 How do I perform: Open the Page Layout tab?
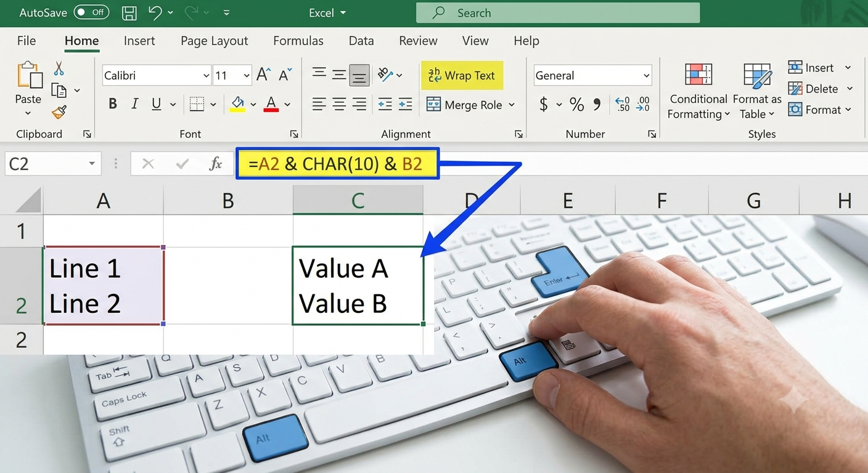214,41
